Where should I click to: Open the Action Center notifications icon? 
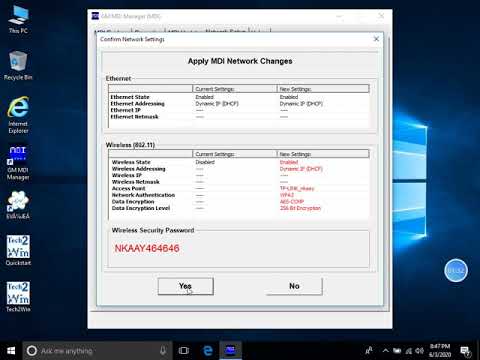pos(465,351)
